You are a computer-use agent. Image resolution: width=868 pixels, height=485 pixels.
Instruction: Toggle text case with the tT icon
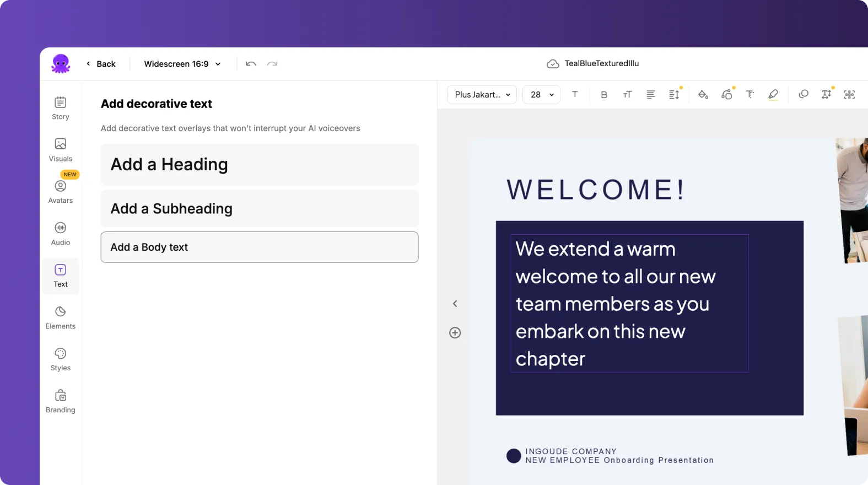(x=627, y=95)
